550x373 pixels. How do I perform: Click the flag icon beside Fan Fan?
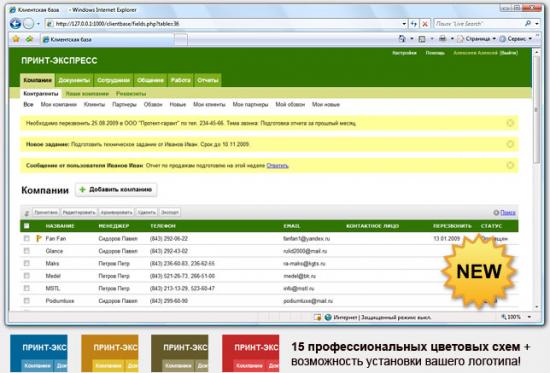[39, 238]
